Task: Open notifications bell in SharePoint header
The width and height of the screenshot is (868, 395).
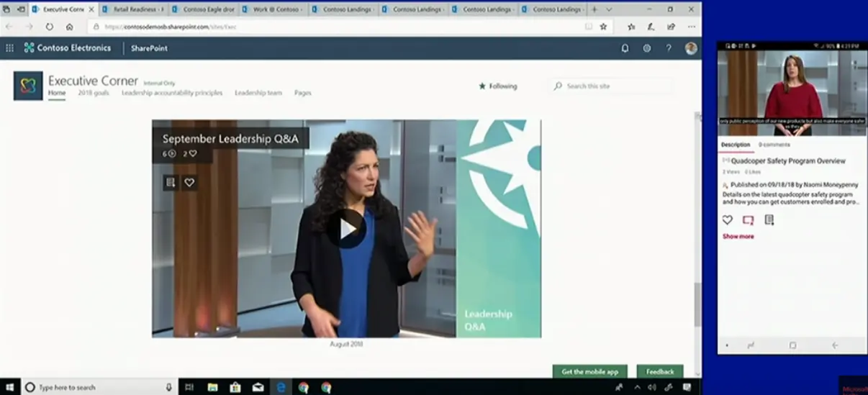Action: (625, 48)
